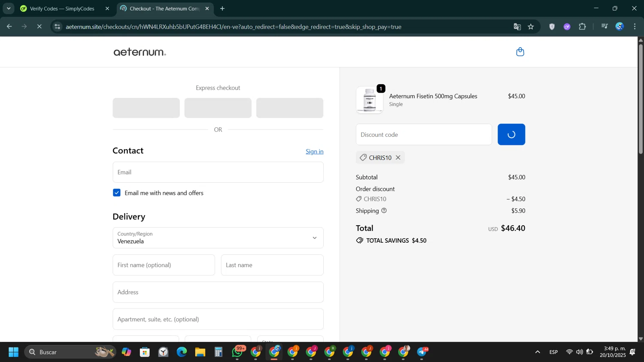Click the Apartment, suite, etc. field
The width and height of the screenshot is (644, 362).
[x=218, y=319]
